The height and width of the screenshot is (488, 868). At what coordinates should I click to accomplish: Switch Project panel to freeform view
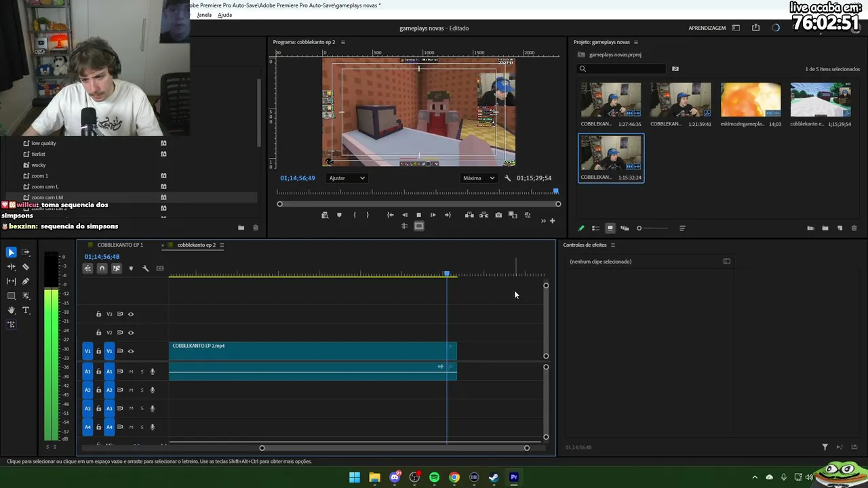click(625, 228)
